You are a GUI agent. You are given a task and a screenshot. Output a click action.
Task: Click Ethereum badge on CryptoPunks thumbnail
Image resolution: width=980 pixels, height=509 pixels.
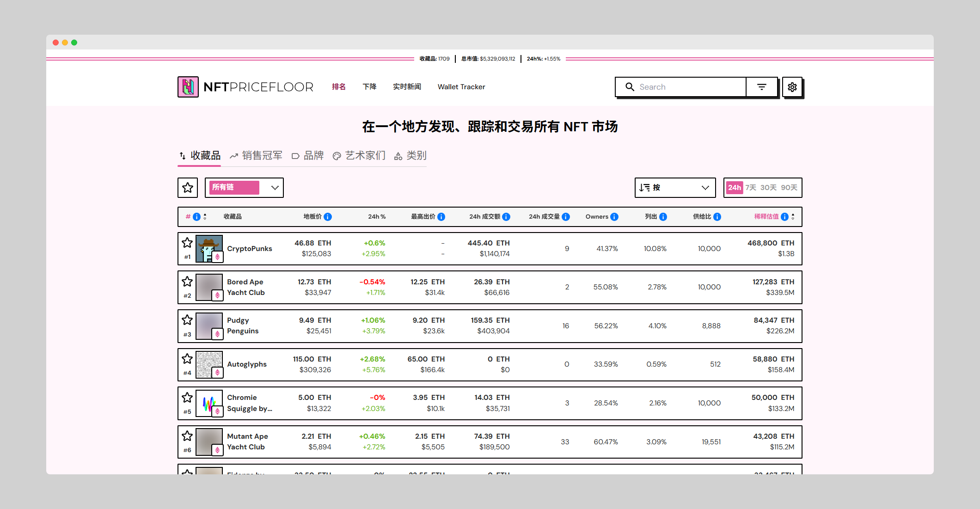(x=217, y=257)
